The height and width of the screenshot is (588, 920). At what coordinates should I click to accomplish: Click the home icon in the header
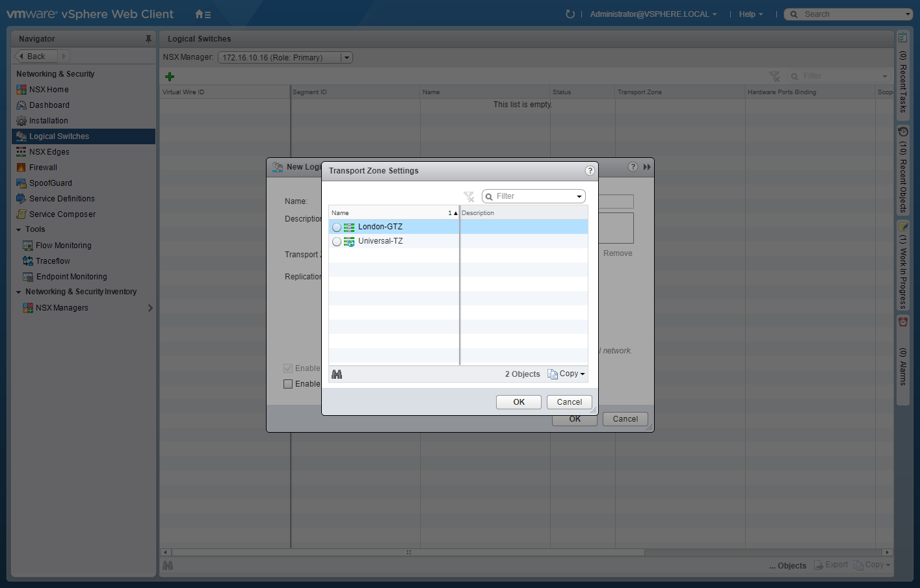pos(202,14)
